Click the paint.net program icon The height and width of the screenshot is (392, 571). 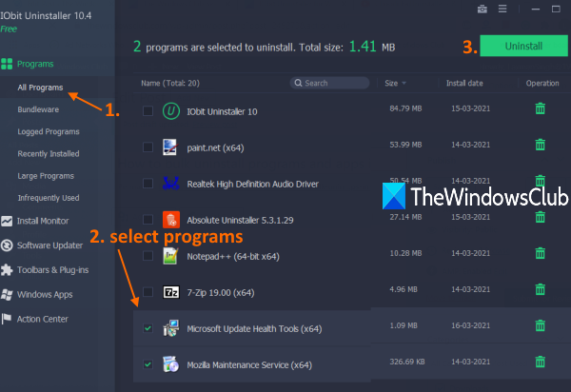[x=170, y=147]
